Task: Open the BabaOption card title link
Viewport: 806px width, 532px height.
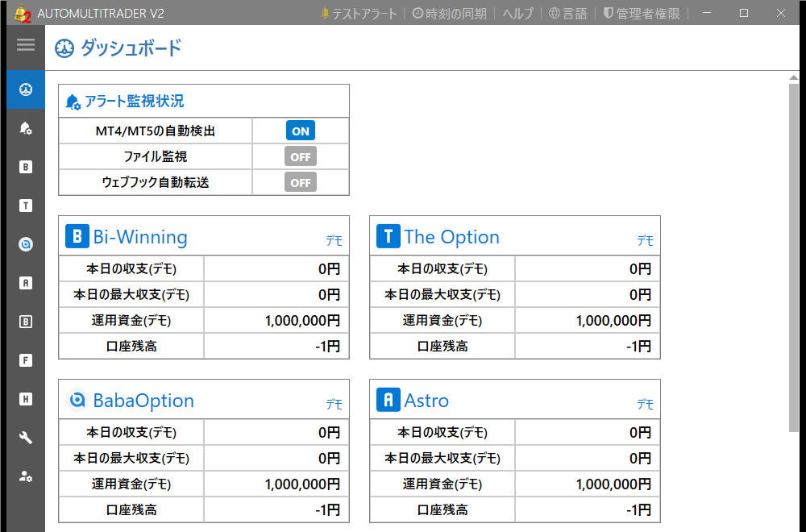Action: coord(143,401)
